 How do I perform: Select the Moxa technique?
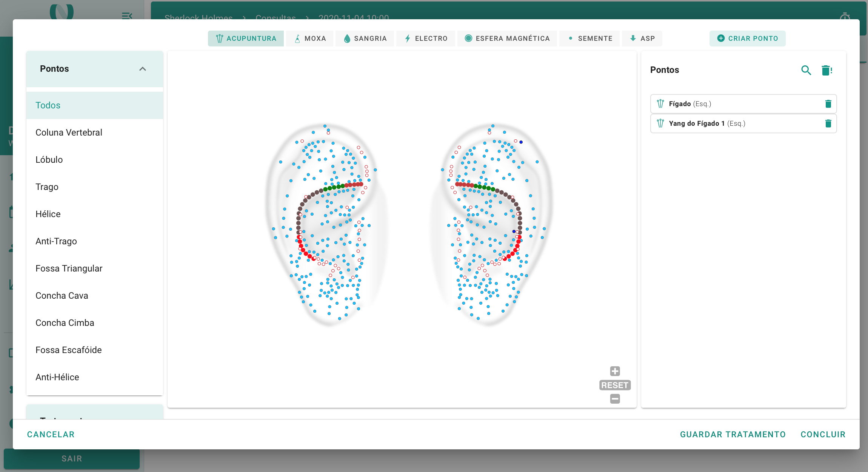pyautogui.click(x=310, y=39)
